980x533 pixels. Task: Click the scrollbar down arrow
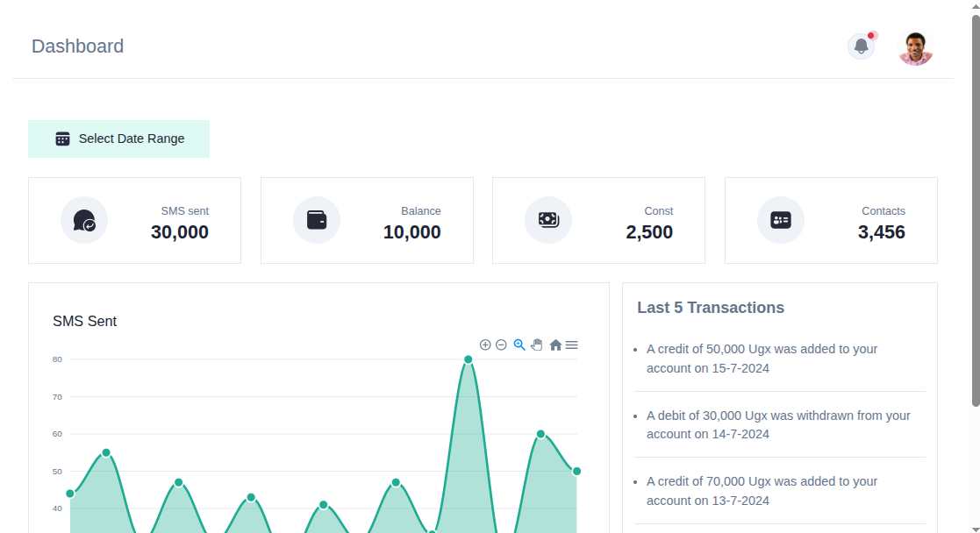pyautogui.click(x=976, y=529)
